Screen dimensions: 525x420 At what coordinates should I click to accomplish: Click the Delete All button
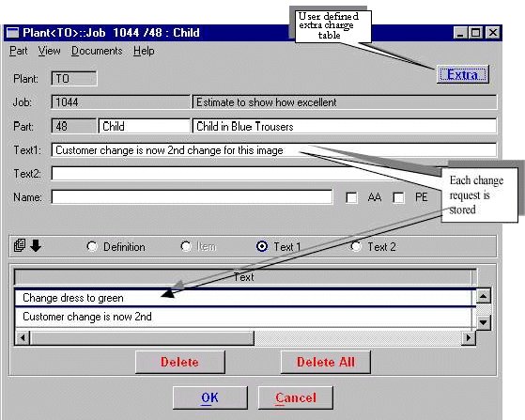[326, 362]
